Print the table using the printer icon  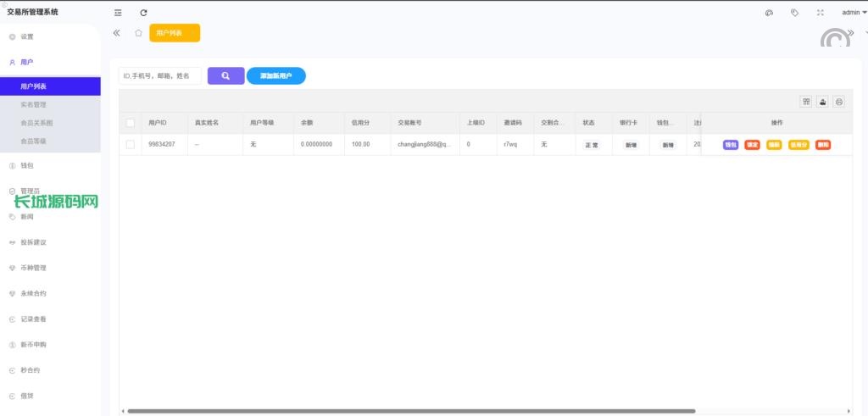pos(839,102)
